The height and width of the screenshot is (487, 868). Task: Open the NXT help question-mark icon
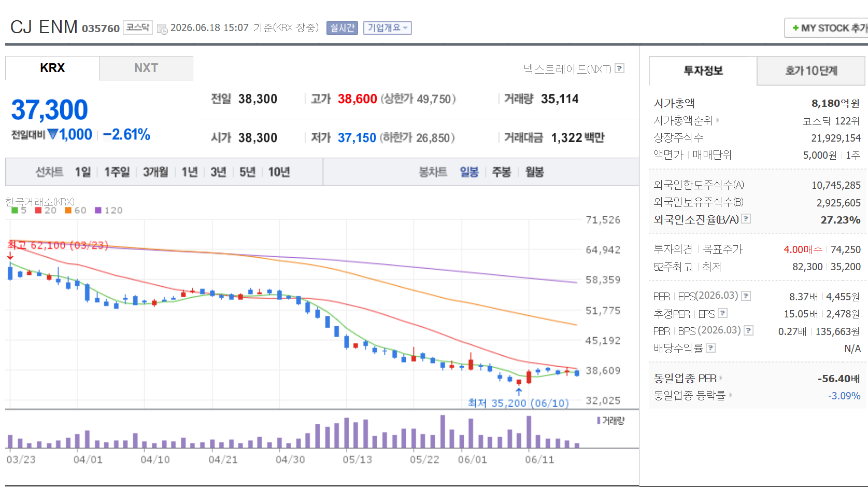(620, 68)
